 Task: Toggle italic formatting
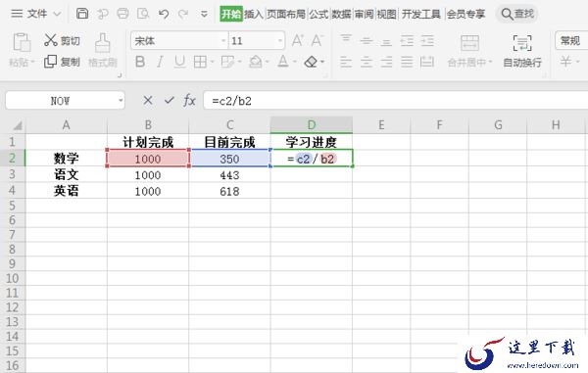click(x=160, y=62)
